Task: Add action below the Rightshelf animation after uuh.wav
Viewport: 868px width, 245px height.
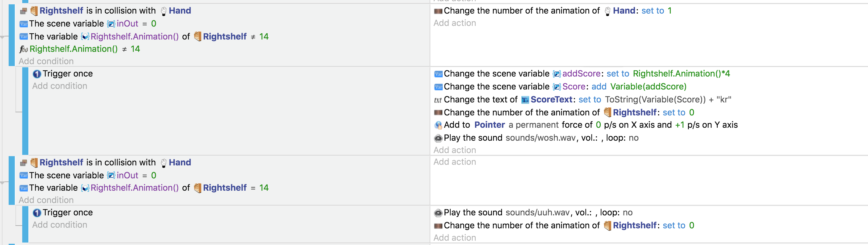Action: [x=455, y=238]
